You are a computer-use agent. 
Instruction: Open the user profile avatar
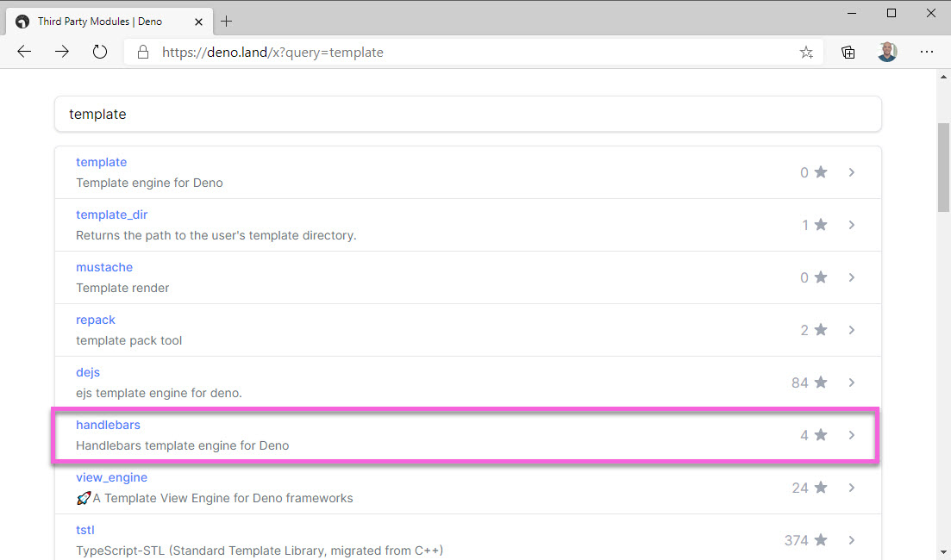tap(887, 52)
